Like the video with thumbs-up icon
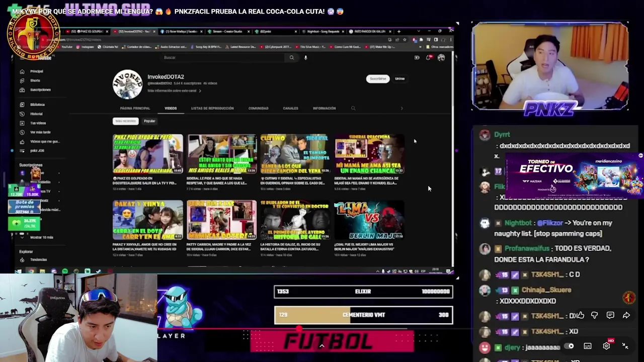The height and width of the screenshot is (362, 644). point(581,315)
